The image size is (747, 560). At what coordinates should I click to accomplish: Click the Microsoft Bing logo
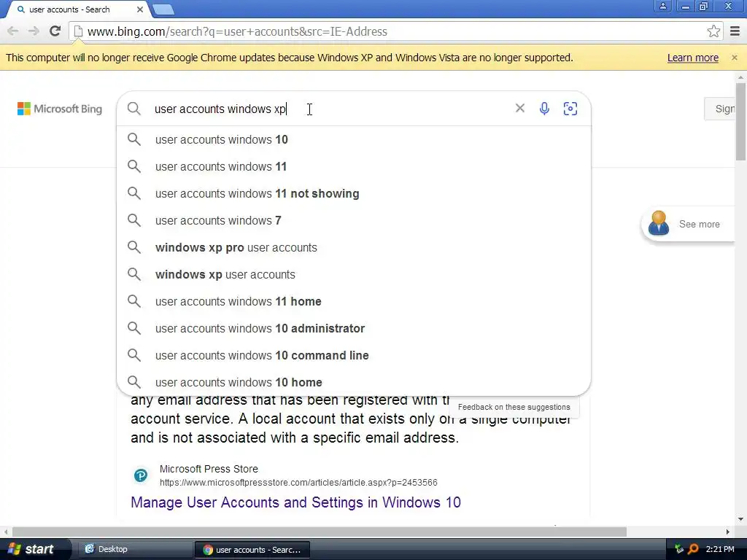(x=60, y=109)
